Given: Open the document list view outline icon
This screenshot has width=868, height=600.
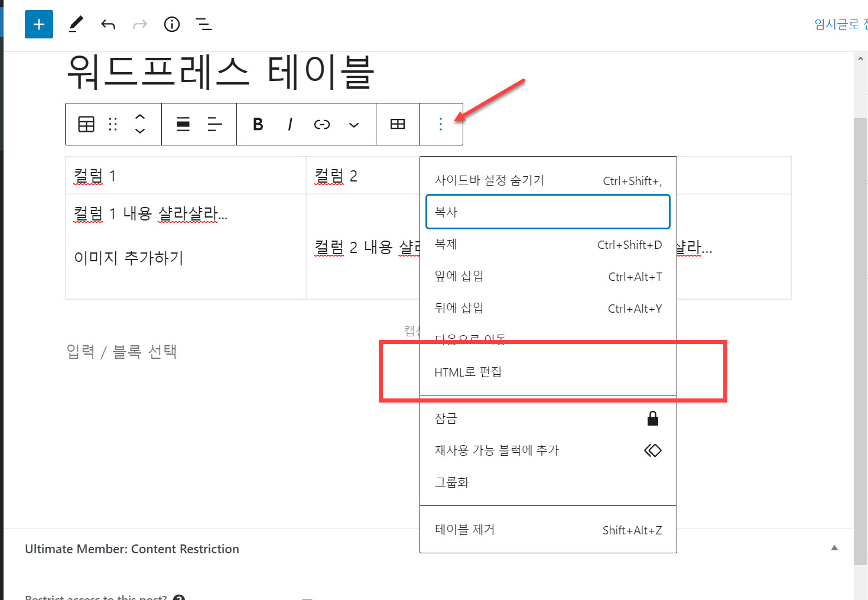Looking at the screenshot, I should coord(204,24).
